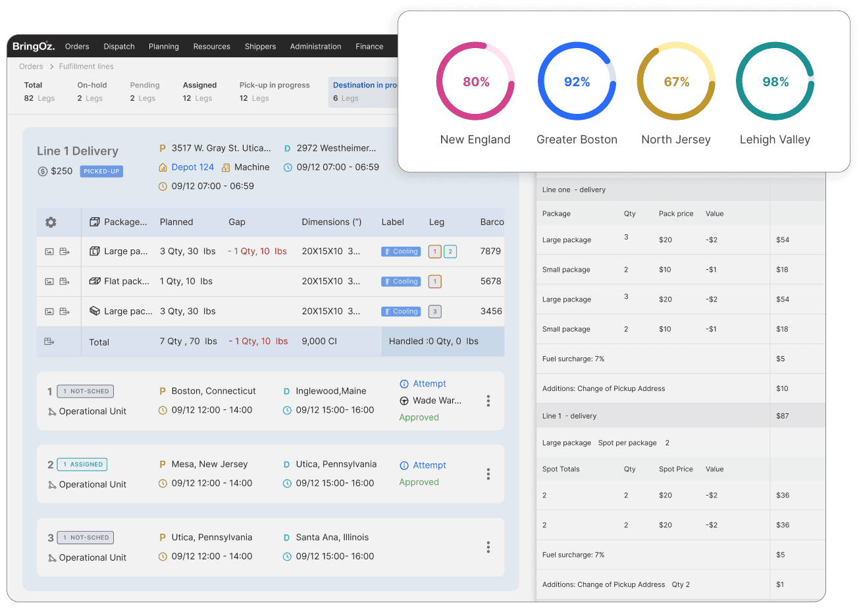Expand the NOT-SCHED status on leg 1
Viewport: 861px width, 616px height.
[x=86, y=391]
